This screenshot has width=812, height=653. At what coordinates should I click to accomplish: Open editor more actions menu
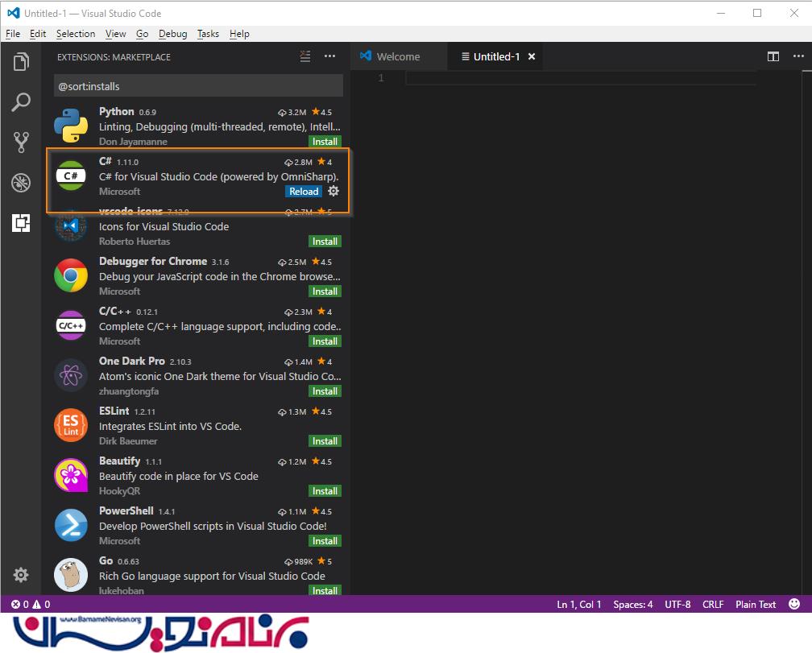(x=798, y=56)
